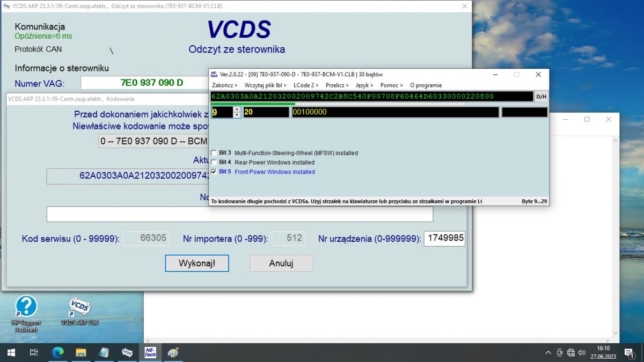Open the notification center icon
Viewport: 644px width, 362px height.
(628, 353)
